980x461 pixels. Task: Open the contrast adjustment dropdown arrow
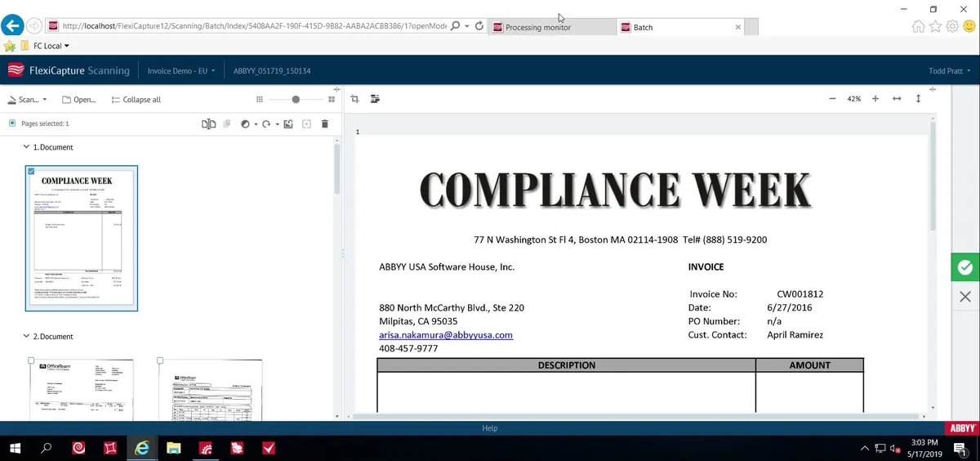tap(256, 124)
